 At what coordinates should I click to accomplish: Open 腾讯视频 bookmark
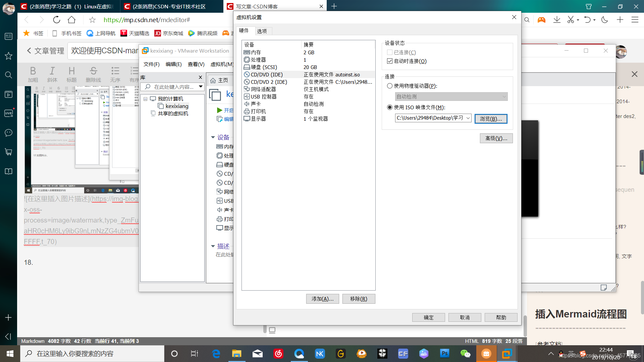click(203, 33)
